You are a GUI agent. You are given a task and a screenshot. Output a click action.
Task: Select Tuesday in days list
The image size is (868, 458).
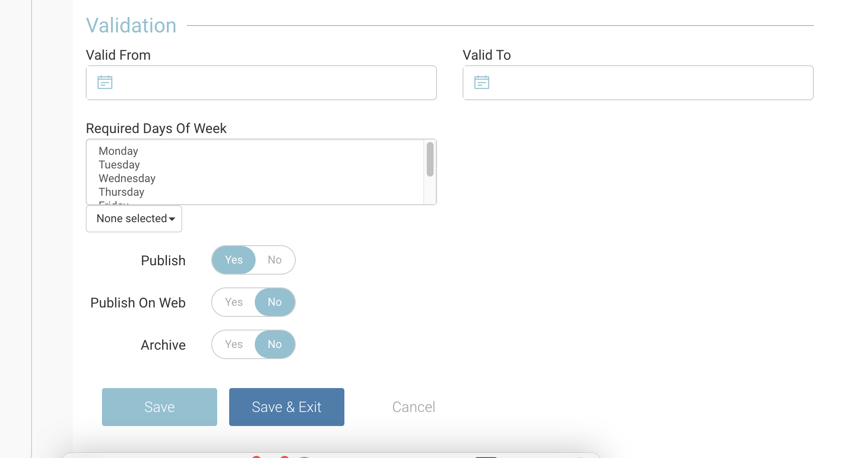pos(119,165)
